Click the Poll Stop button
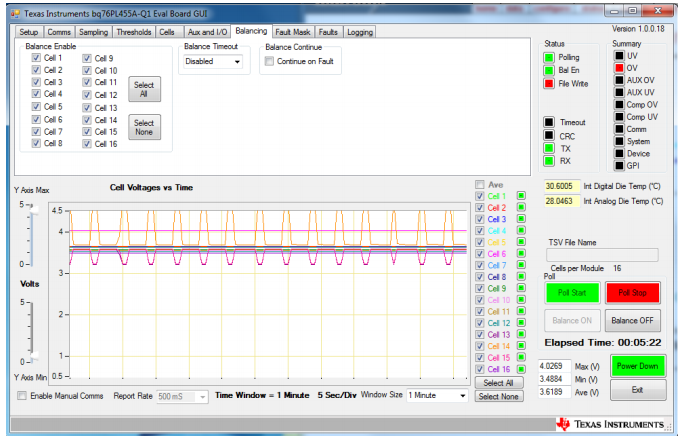 (x=632, y=293)
